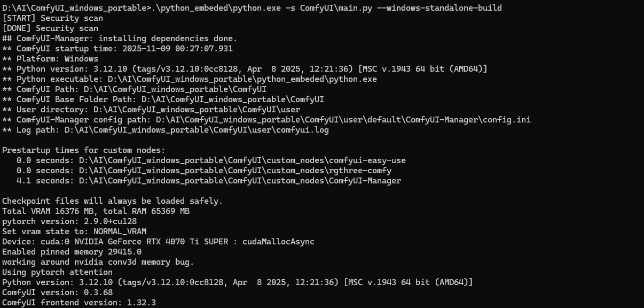The height and width of the screenshot is (308, 644).
Task: Click the ComfyUI-Manager installing dependencies line
Action: pyautogui.click(x=120, y=38)
